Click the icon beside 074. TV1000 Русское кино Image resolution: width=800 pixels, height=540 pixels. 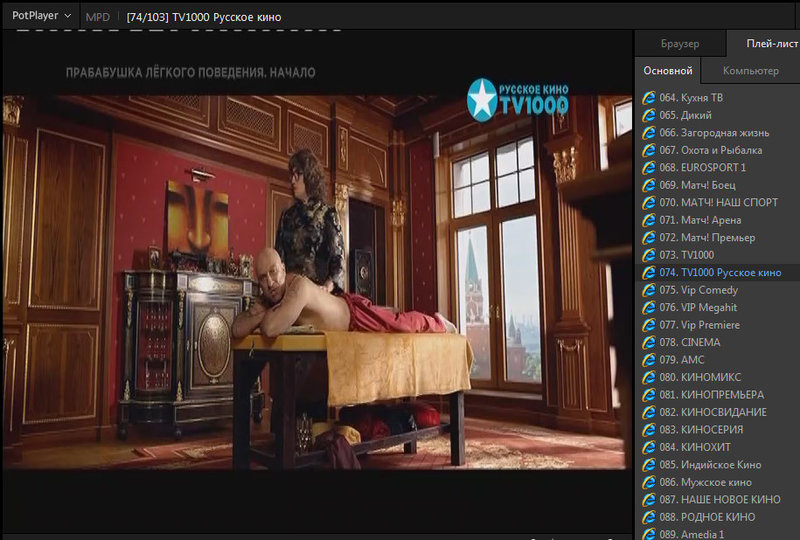click(648, 273)
